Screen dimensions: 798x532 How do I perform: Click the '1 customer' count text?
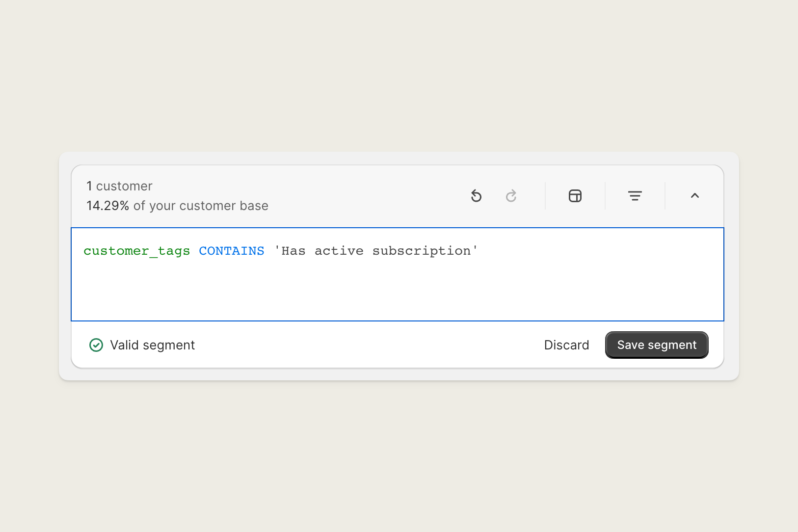coord(119,186)
